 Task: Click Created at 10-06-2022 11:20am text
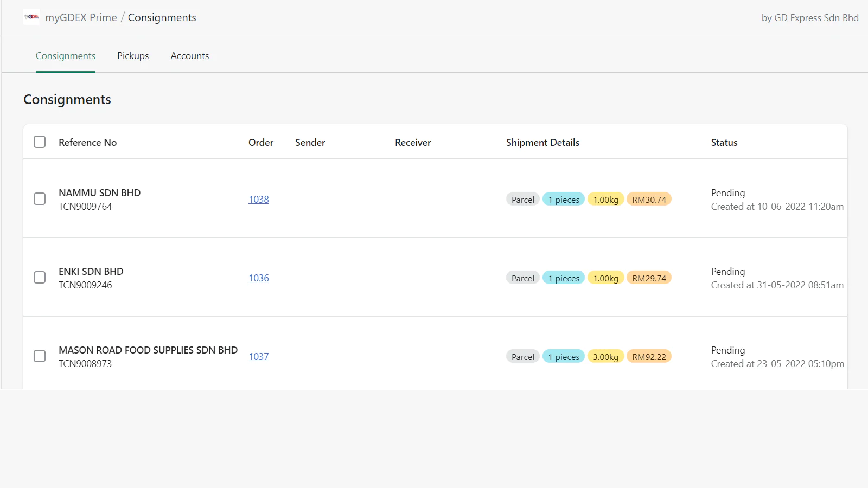point(777,207)
